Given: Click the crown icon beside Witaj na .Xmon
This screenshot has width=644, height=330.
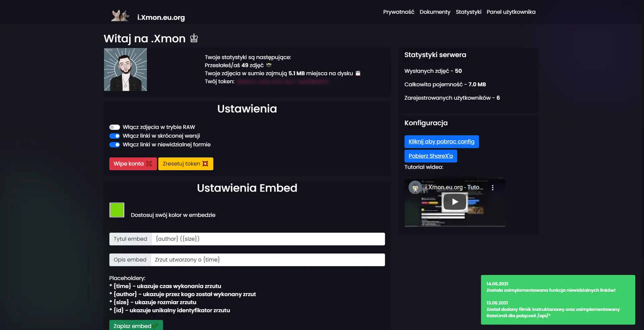Looking at the screenshot, I should click(194, 38).
